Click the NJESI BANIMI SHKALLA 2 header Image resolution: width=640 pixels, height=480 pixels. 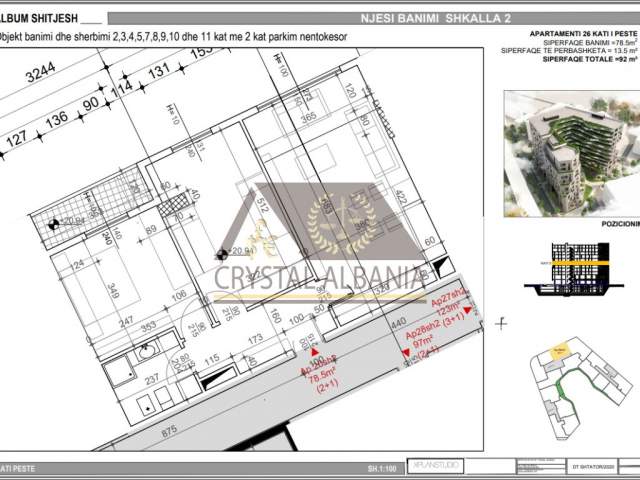[436, 18]
